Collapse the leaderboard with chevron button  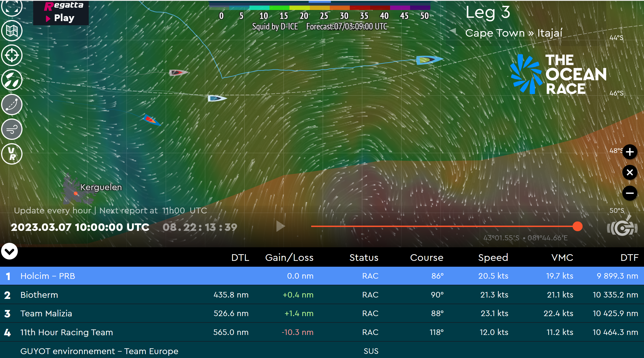9,251
